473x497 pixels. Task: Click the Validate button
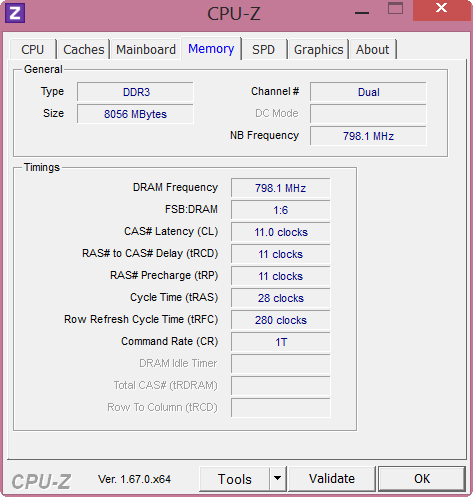click(x=332, y=479)
